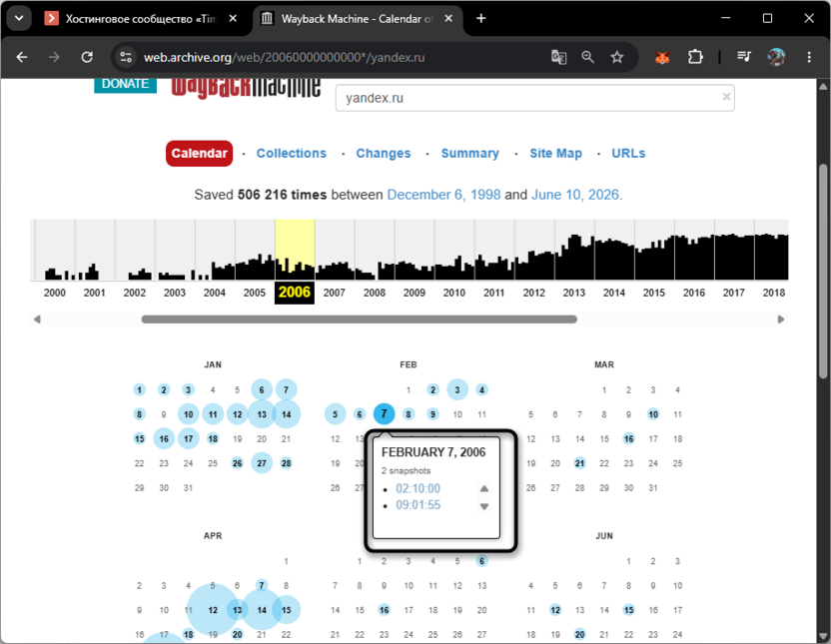Select April 12 in the calendar

click(x=213, y=610)
